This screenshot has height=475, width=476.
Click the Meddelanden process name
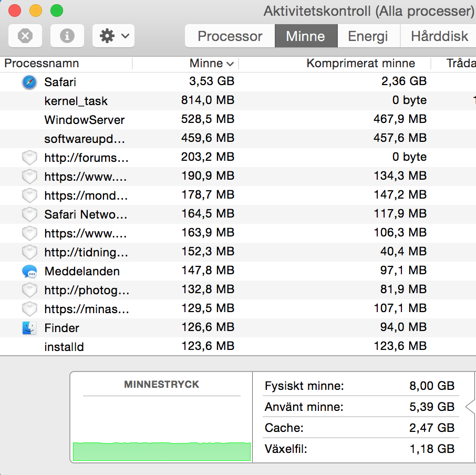[82, 271]
